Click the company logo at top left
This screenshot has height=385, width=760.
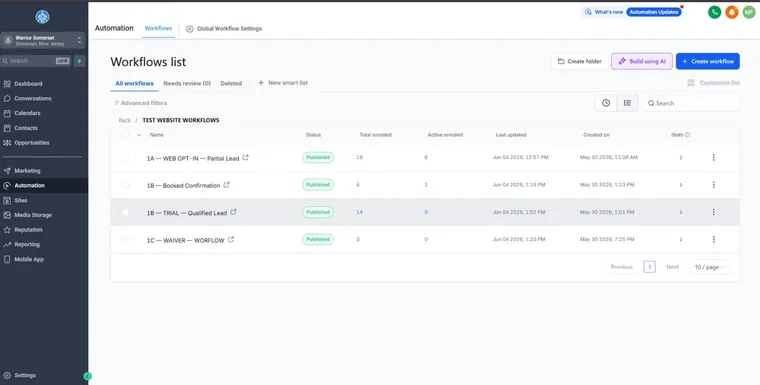point(43,17)
